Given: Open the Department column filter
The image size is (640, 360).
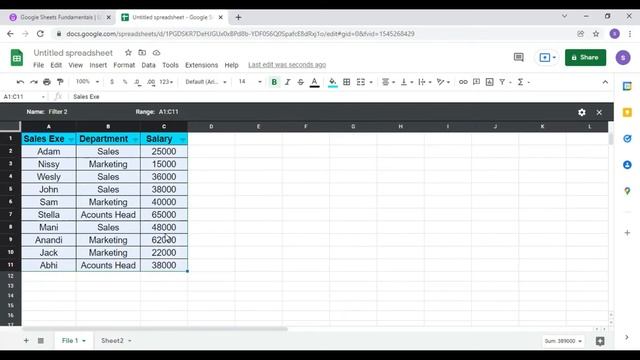Looking at the screenshot, I should point(135,140).
